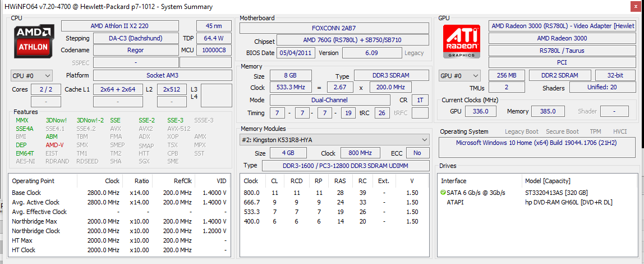Click the Legacy Boot indicator

522,131
